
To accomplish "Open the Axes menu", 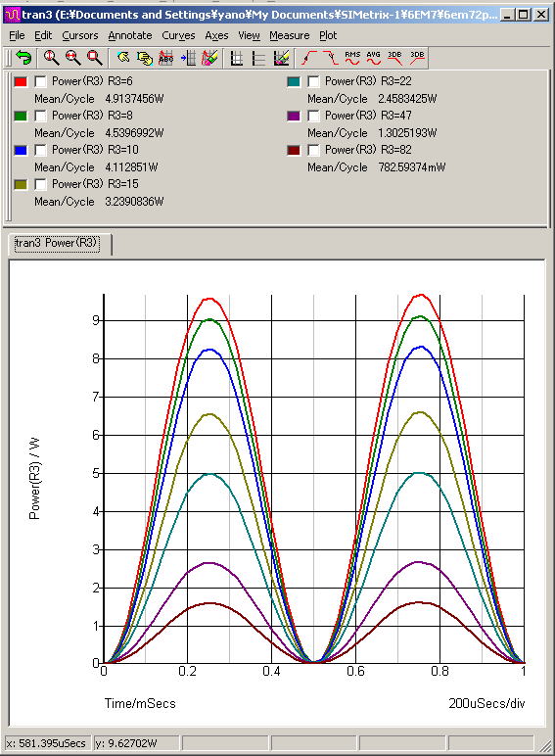I will (x=216, y=35).
